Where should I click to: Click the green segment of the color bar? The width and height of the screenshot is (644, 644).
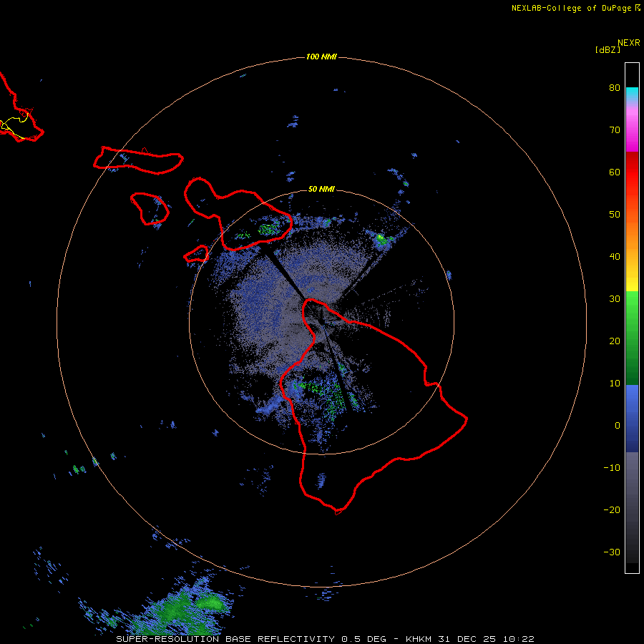click(x=632, y=338)
